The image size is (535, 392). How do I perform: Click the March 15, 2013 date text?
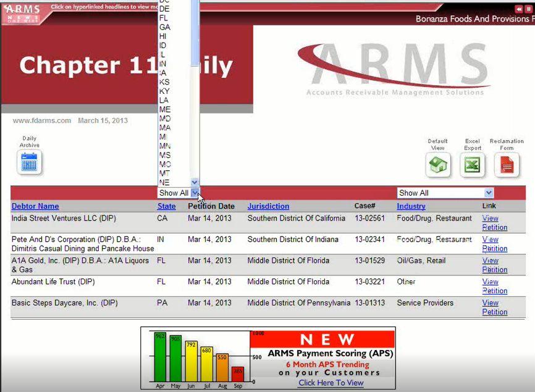tap(103, 120)
